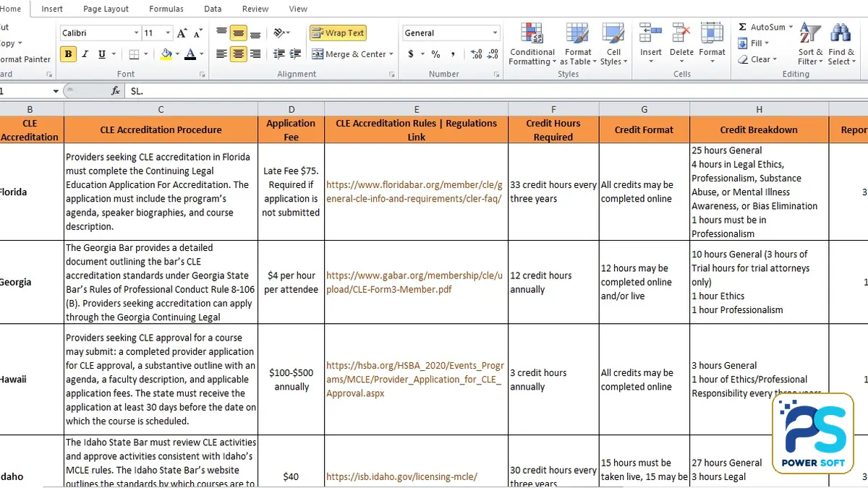Click Increase Font Size

[182, 33]
